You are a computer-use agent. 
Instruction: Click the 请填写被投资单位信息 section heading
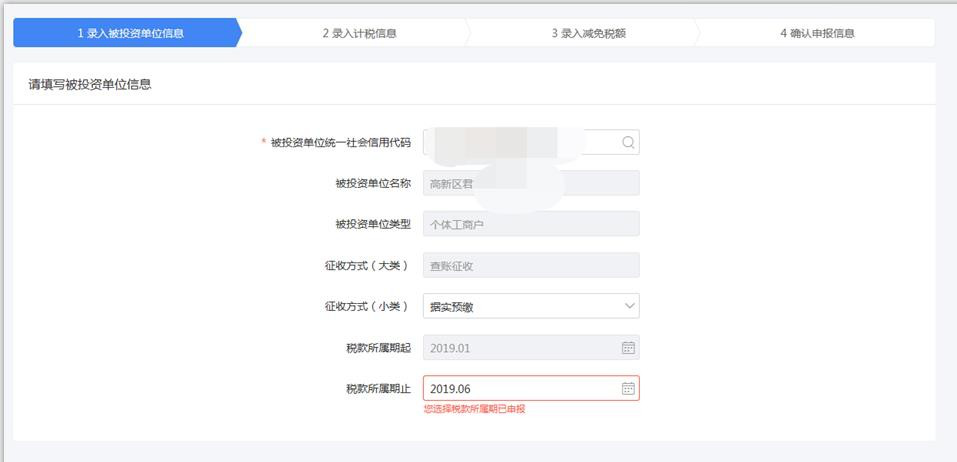[x=90, y=85]
